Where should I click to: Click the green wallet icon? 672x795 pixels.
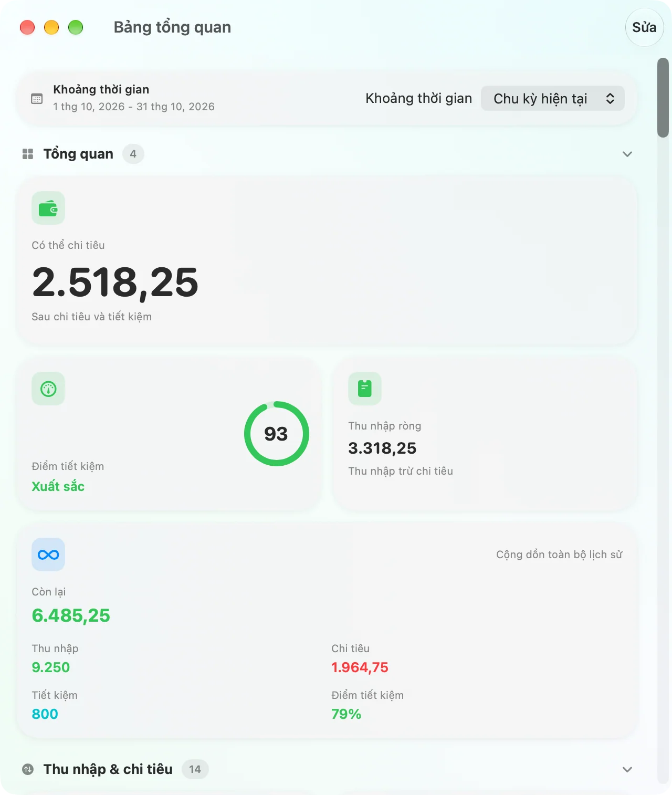[48, 208]
